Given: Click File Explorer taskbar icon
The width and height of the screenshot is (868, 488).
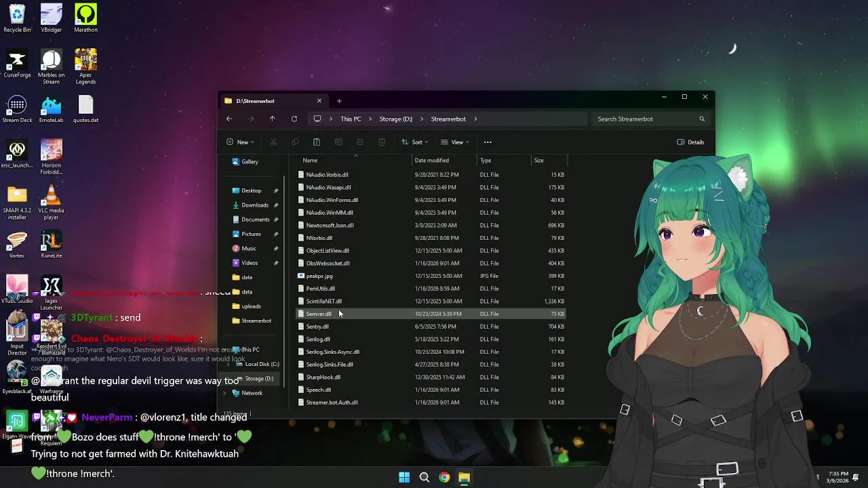Looking at the screenshot, I should 464,477.
